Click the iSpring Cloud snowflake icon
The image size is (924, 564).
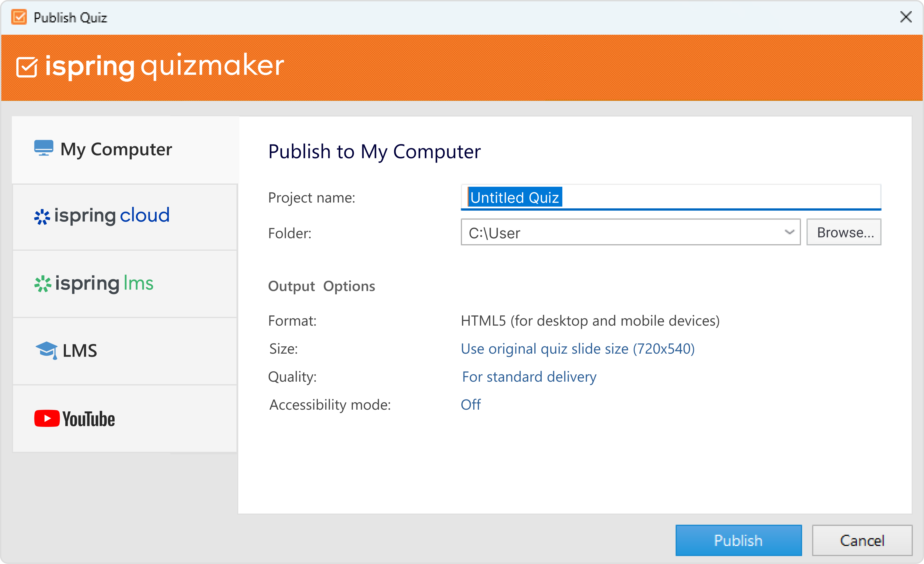[x=42, y=217]
